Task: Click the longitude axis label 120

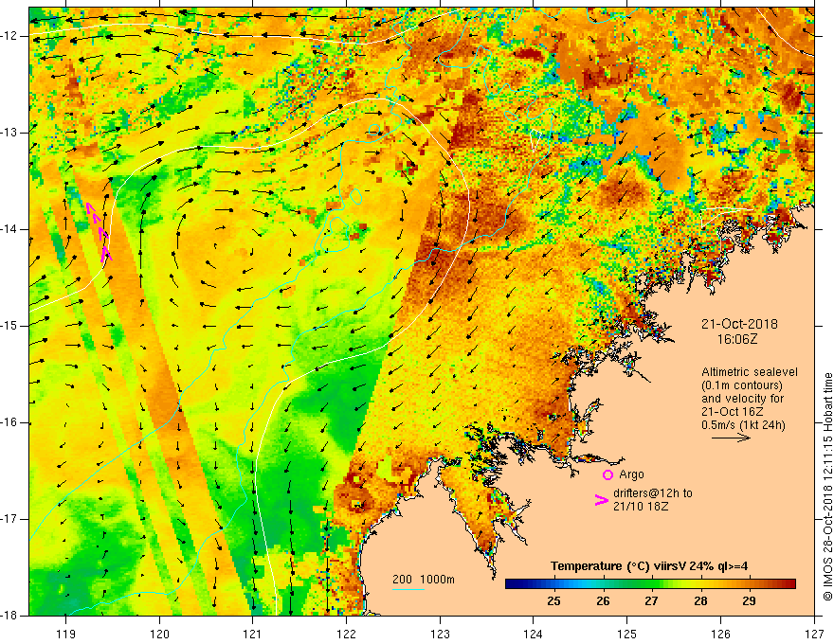Action: 159,634
